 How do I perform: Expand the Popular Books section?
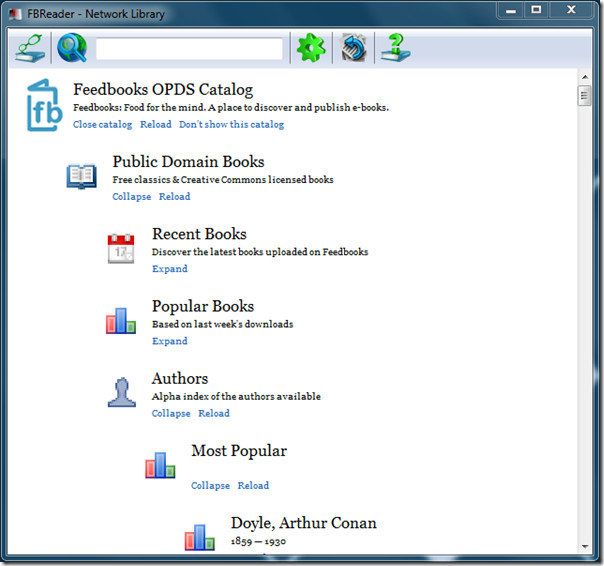click(170, 341)
